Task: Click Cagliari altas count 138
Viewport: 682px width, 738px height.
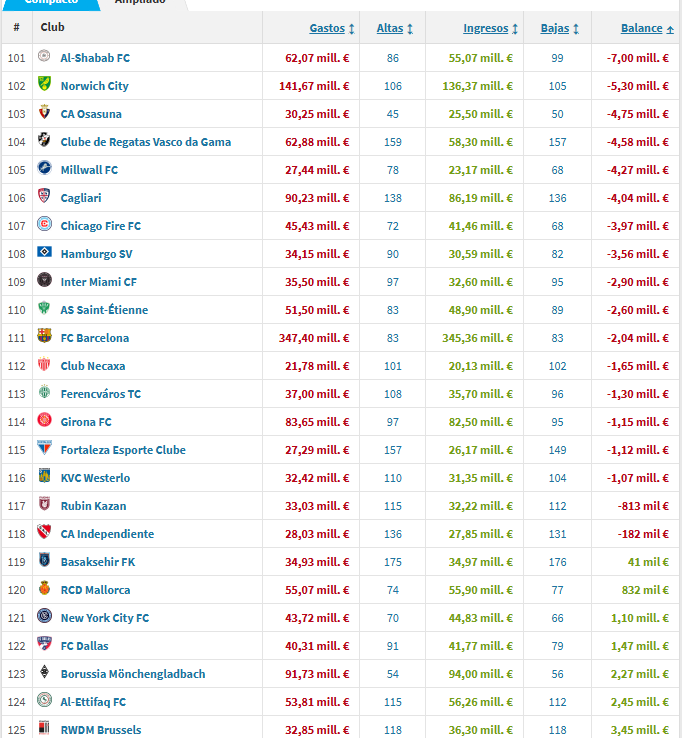Action: pyautogui.click(x=393, y=198)
